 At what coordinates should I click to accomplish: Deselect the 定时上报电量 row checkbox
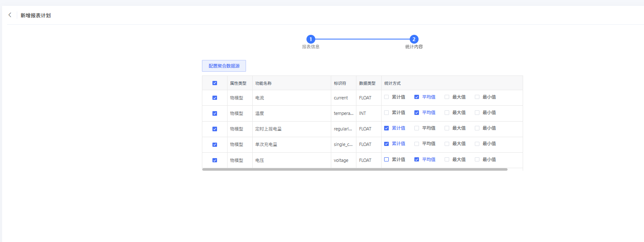tap(215, 129)
